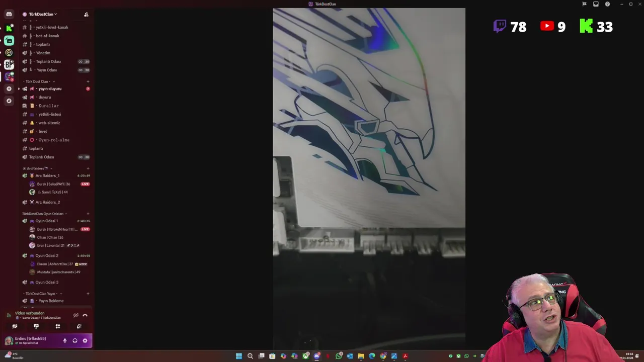Open the green K server icon
Image resolution: width=644 pixels, height=362 pixels.
[9, 28]
